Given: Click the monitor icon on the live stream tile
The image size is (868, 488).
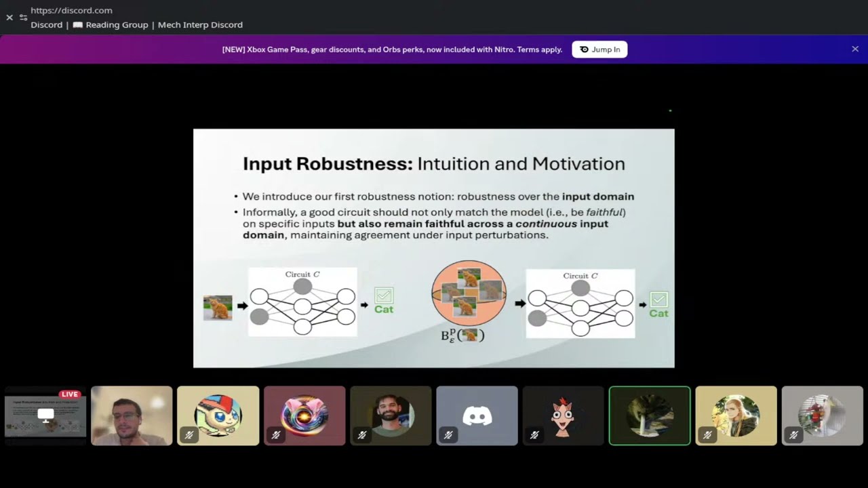Looking at the screenshot, I should [x=45, y=415].
